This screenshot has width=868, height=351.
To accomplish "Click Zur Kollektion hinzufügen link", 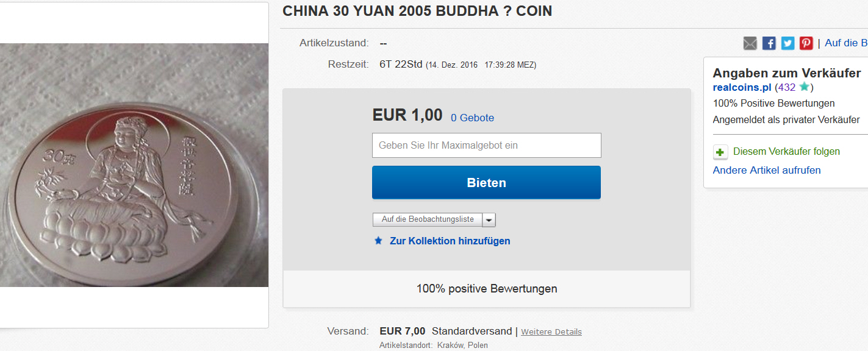I will click(450, 241).
